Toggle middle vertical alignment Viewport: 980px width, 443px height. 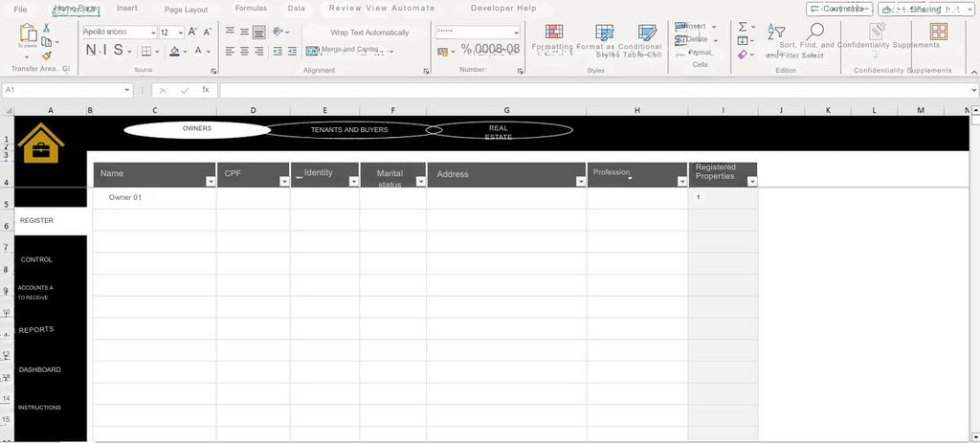[x=244, y=32]
